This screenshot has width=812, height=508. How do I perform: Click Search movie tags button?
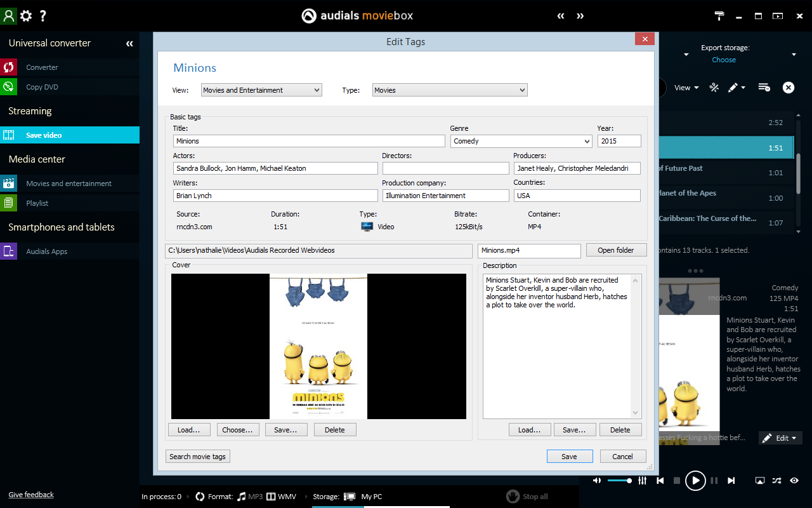coord(198,457)
